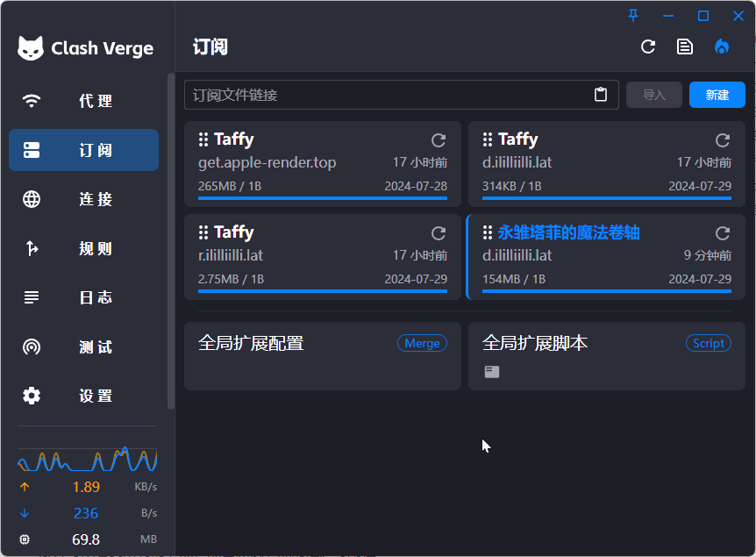Screen dimensions: 756x557
Task: Go to the 连接 connections page
Action: [x=84, y=199]
